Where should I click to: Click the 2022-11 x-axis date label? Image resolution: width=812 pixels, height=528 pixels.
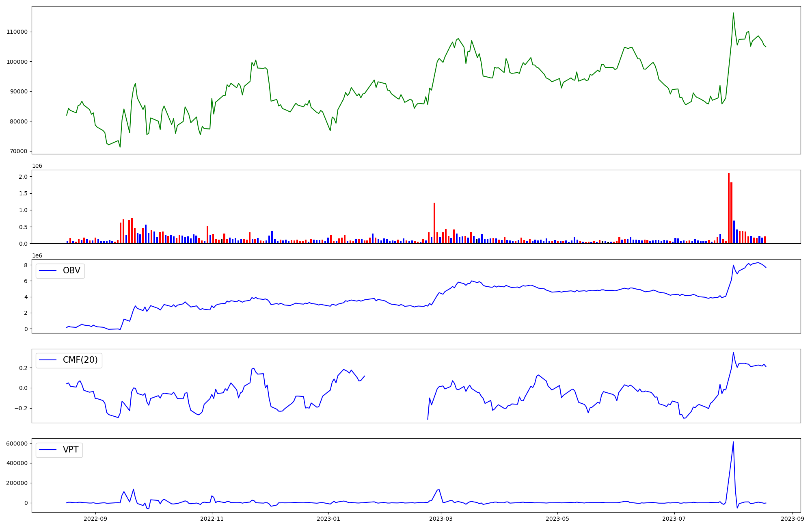[x=212, y=519]
